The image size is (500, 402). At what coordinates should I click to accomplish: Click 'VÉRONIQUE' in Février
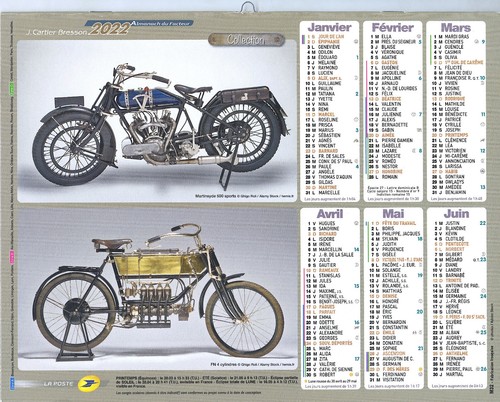393,52
